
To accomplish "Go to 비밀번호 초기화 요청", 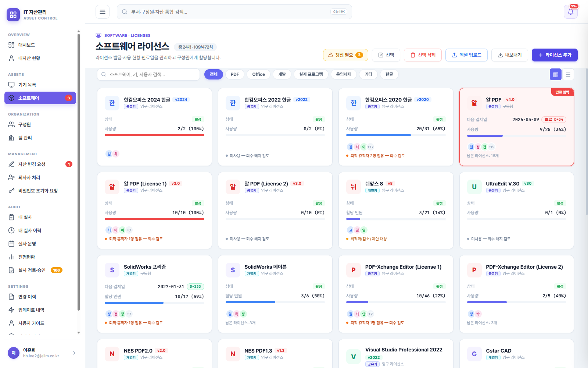I will click(x=40, y=191).
